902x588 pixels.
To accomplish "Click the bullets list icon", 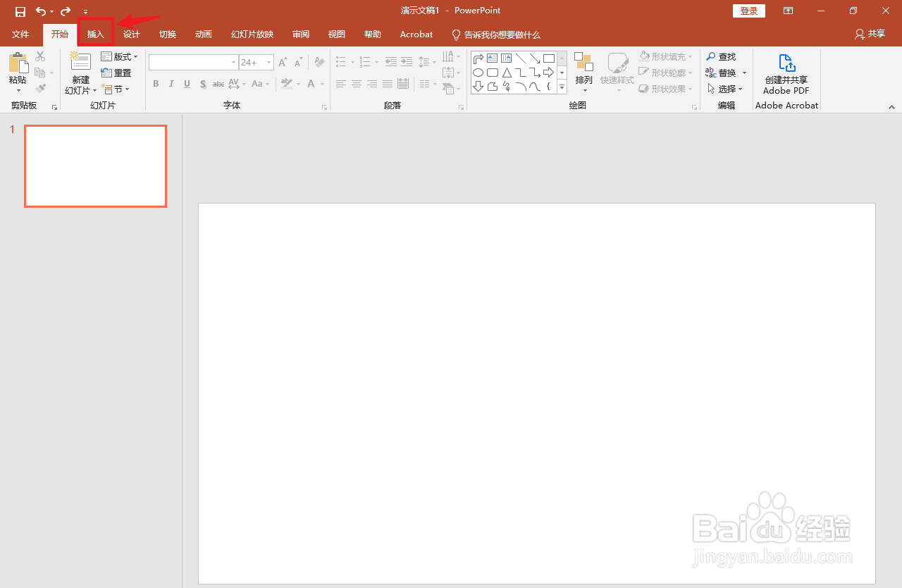I will pyautogui.click(x=341, y=62).
